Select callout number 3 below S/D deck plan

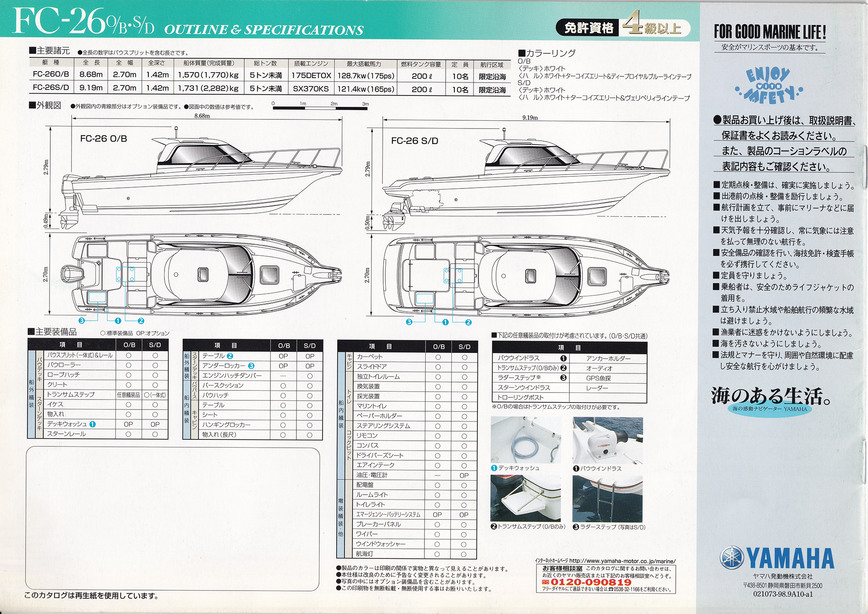tap(408, 322)
